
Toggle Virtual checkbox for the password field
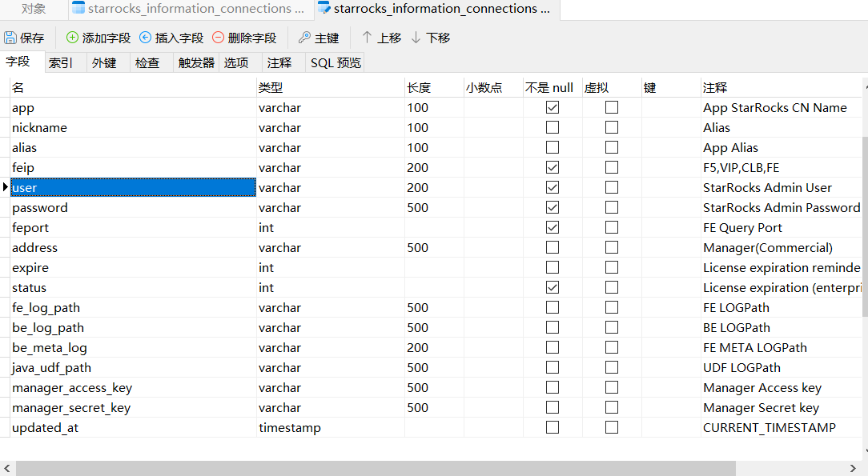pos(612,207)
